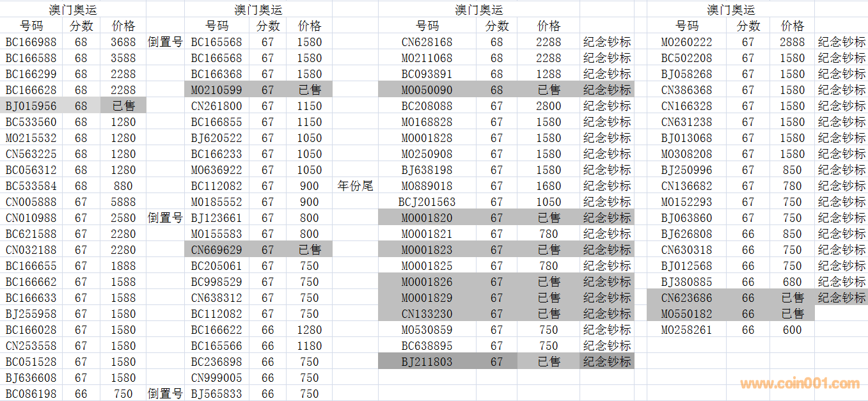The width and height of the screenshot is (868, 401).
Task: Select the sold BJ015956 number cell
Action: pyautogui.click(x=31, y=106)
